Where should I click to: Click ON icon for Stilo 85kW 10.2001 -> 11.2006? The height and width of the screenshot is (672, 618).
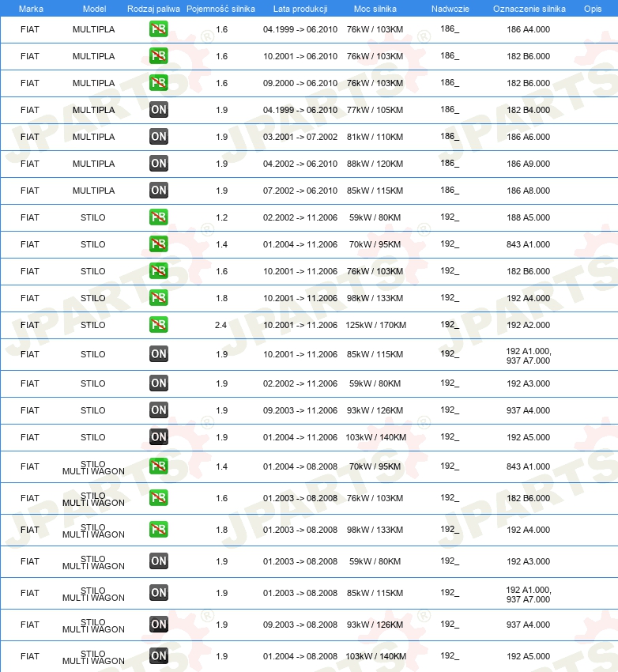(159, 354)
